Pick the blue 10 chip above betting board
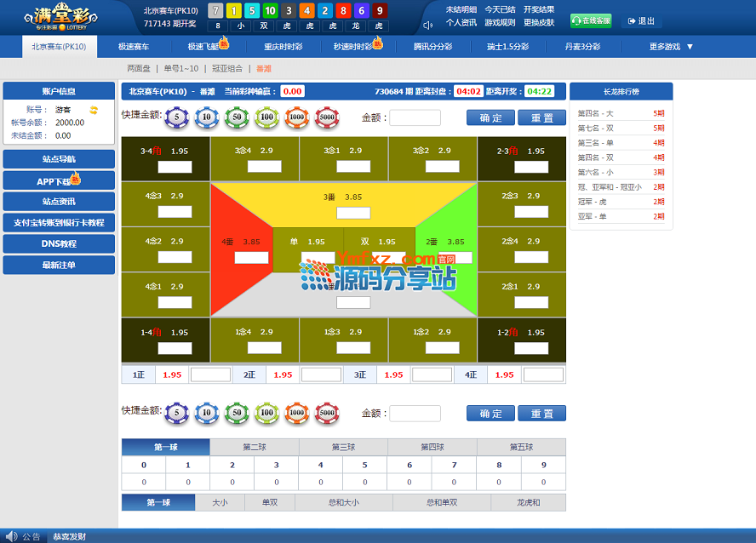 [x=207, y=117]
